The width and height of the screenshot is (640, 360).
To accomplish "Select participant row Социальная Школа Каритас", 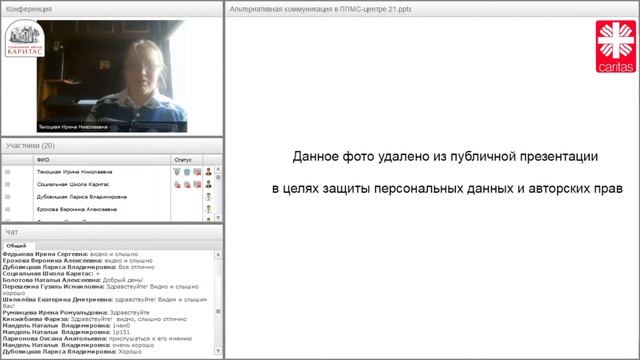I will [x=108, y=184].
